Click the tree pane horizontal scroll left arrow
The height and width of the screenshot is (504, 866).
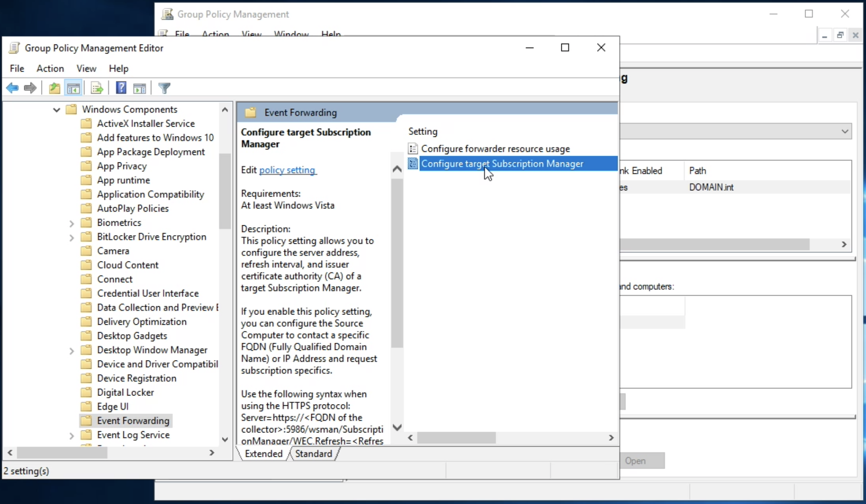tap(10, 453)
